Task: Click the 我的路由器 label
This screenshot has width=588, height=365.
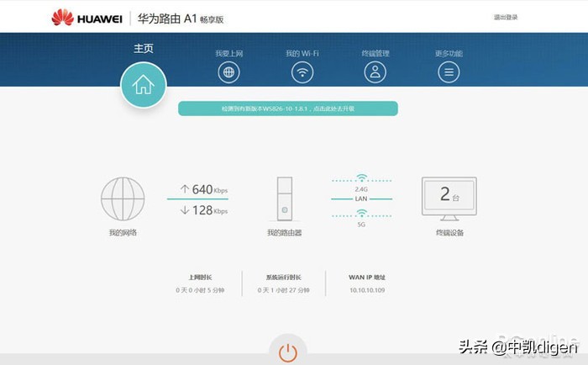Action: pyautogui.click(x=284, y=232)
